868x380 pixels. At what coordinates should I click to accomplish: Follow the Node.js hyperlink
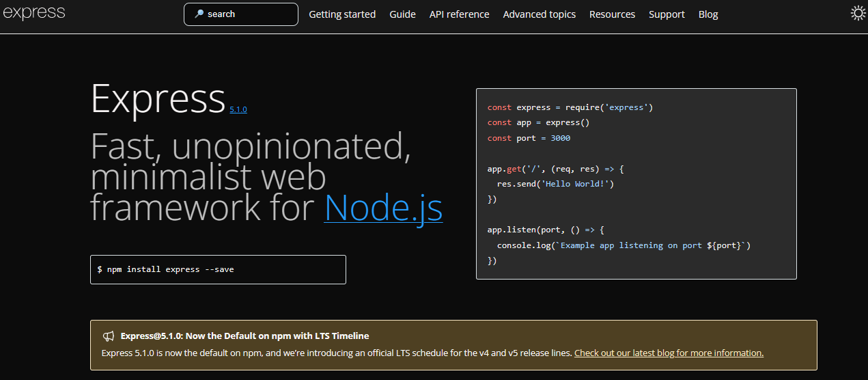[383, 207]
